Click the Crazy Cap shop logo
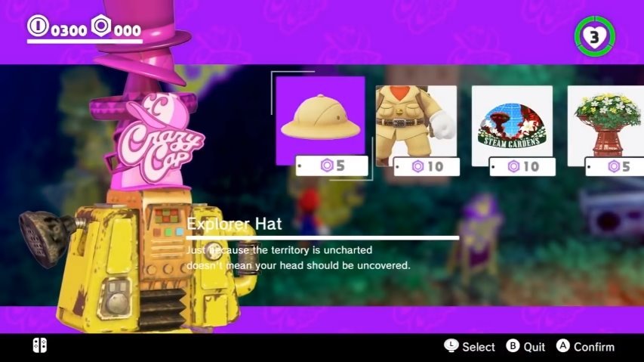The width and height of the screenshot is (644, 362). pyautogui.click(x=159, y=138)
